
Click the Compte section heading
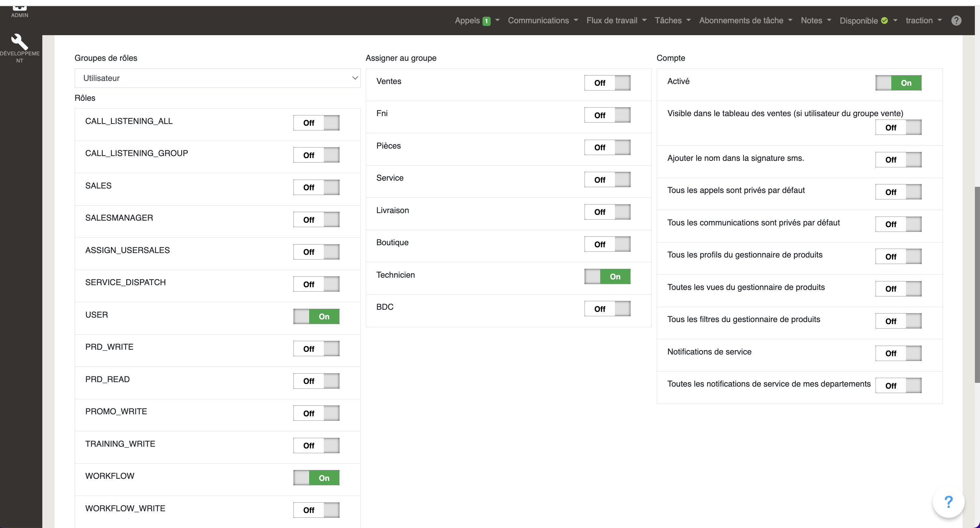click(x=671, y=58)
